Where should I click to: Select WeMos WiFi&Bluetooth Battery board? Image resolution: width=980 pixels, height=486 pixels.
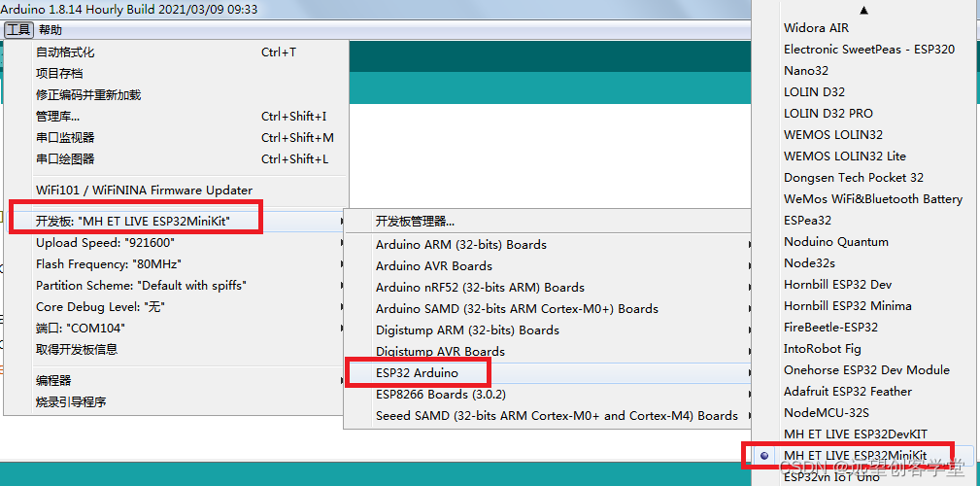tap(864, 198)
